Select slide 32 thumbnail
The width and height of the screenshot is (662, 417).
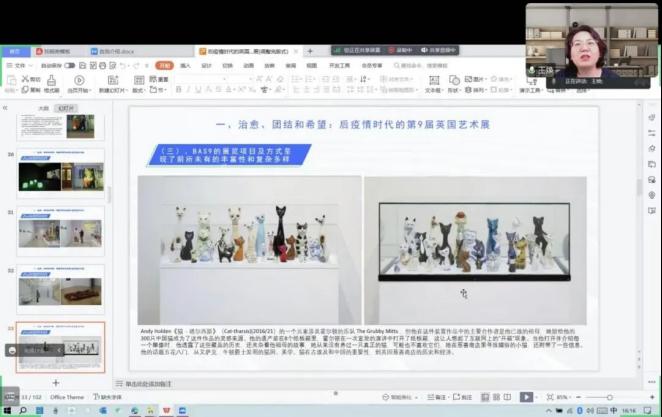coord(61,290)
